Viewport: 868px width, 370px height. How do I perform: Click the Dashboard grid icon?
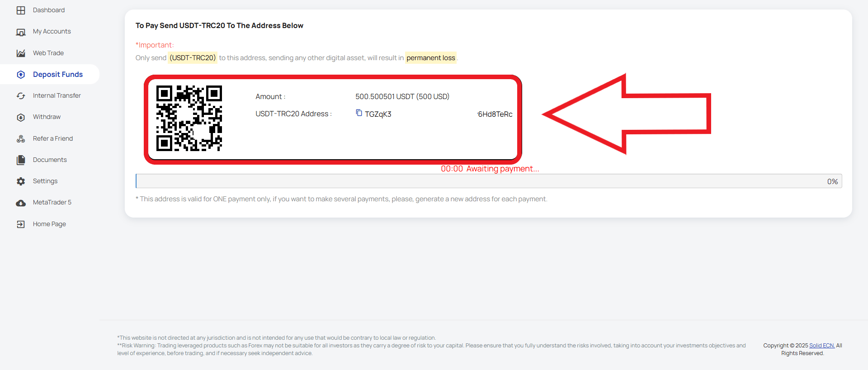pos(21,10)
